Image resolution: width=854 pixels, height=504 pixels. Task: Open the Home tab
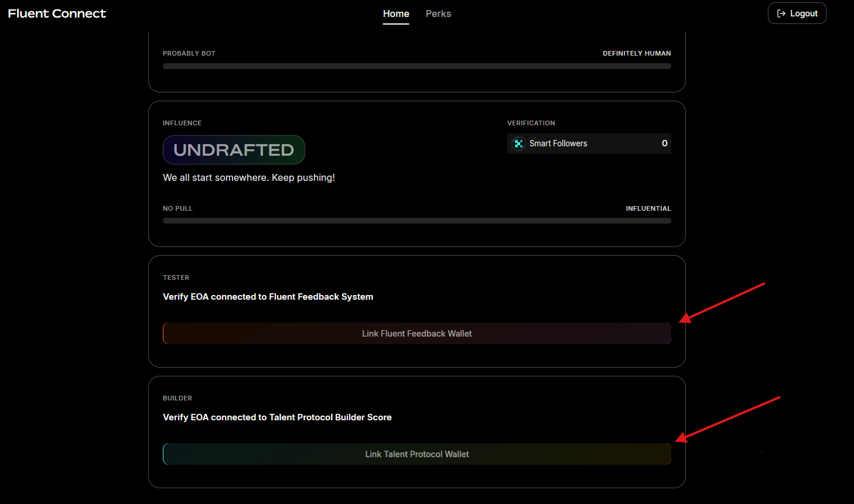(396, 13)
